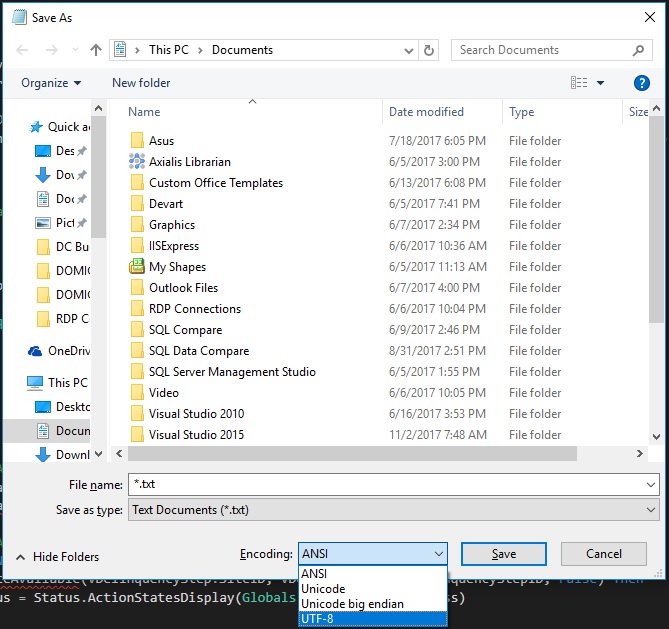
Task: Select Devart folder icon
Action: pyautogui.click(x=137, y=203)
